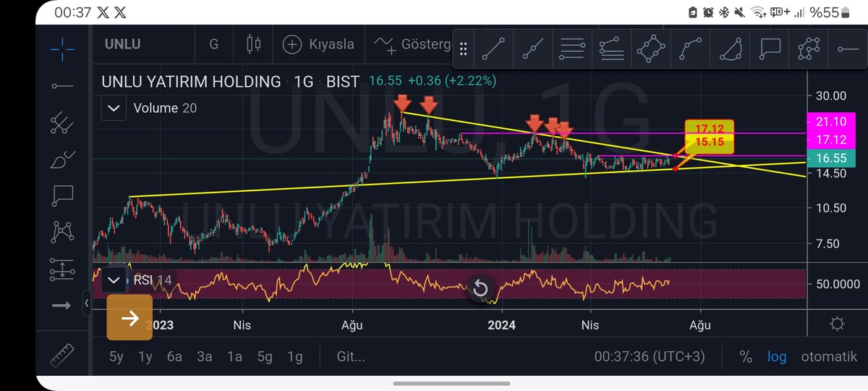Expand the collapsed drawing toolbar handle
Screen dimensions: 868x391
88,303
